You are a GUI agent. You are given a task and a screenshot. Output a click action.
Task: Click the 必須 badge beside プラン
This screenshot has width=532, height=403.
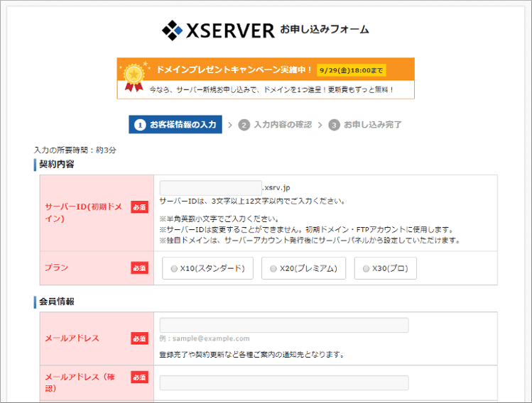pos(139,268)
